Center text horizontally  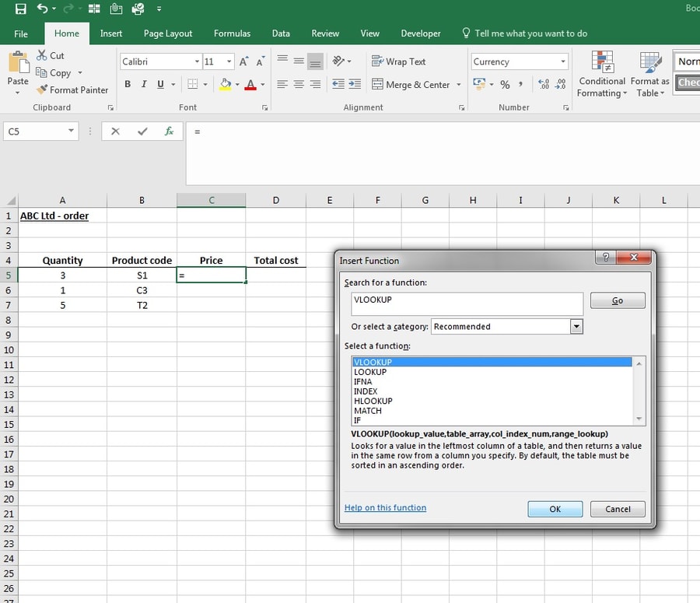pos(299,84)
